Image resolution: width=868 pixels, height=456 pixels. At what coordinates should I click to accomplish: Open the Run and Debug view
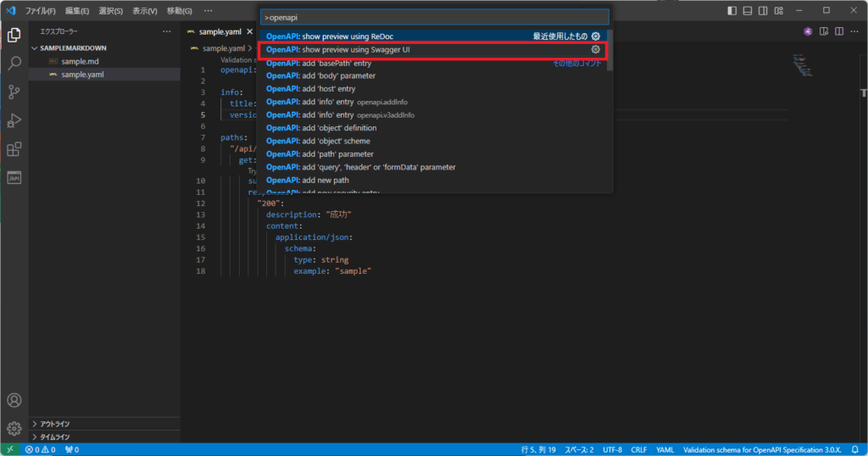14,120
